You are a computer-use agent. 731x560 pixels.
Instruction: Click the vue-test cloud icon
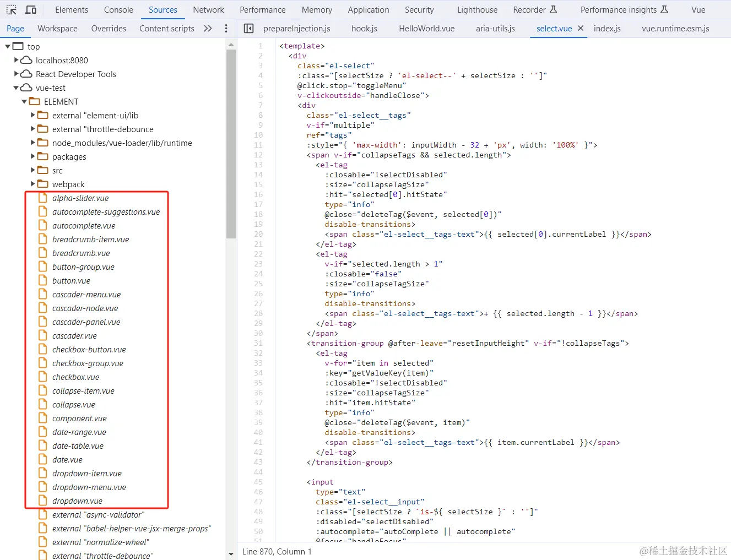click(26, 88)
